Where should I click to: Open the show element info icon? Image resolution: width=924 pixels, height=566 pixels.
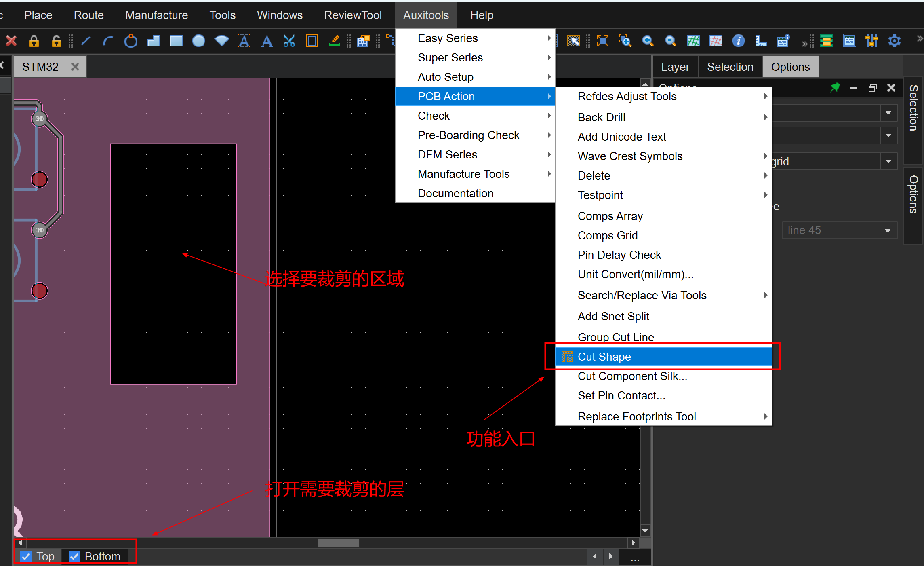coord(738,41)
